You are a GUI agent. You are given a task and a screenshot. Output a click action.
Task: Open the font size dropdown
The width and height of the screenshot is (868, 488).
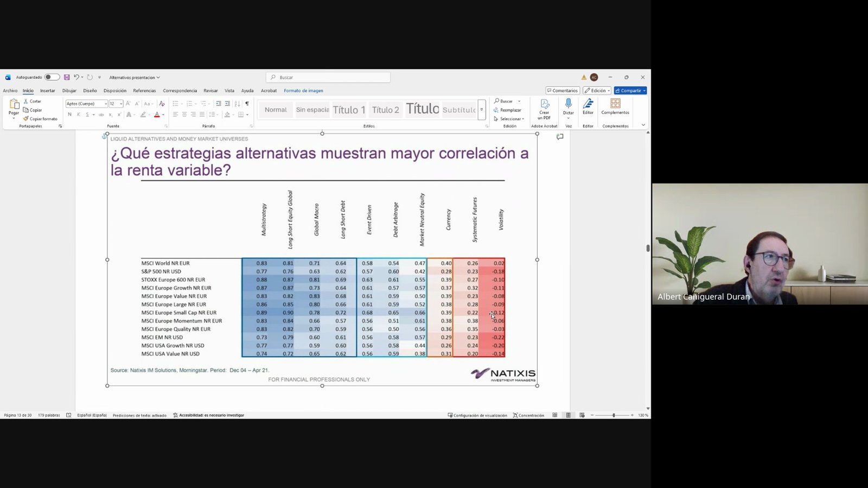(x=121, y=104)
